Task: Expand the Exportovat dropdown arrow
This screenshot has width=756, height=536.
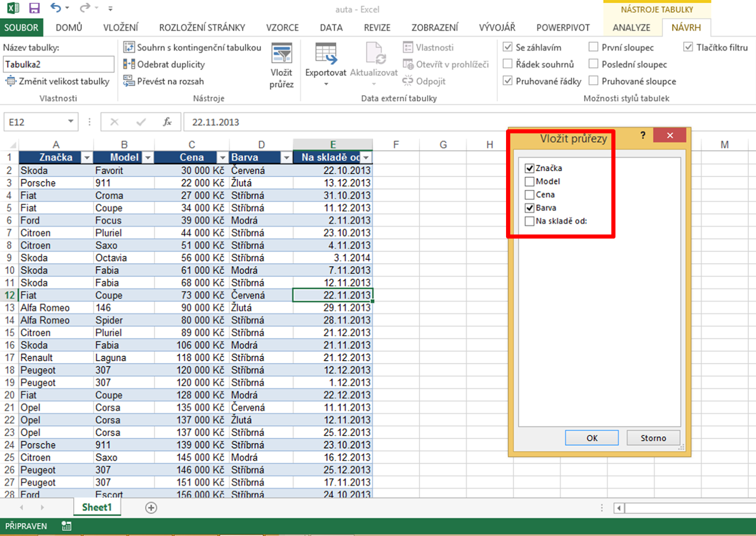Action: (x=326, y=85)
